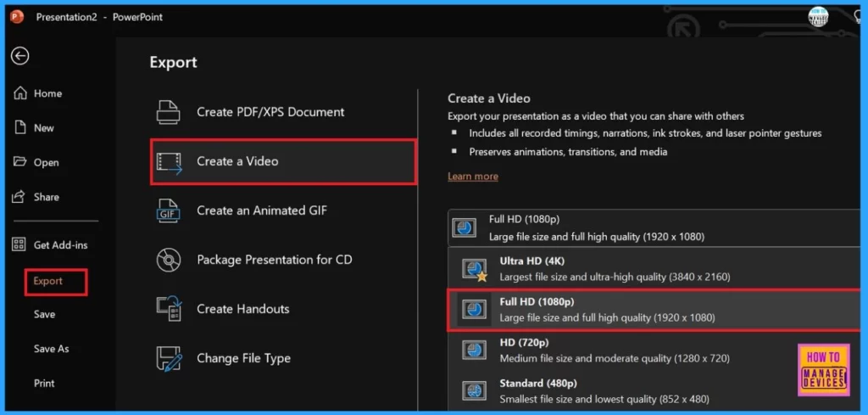Click 'Includes all recorded timings' bullet text
The width and height of the screenshot is (868, 415).
click(645, 133)
